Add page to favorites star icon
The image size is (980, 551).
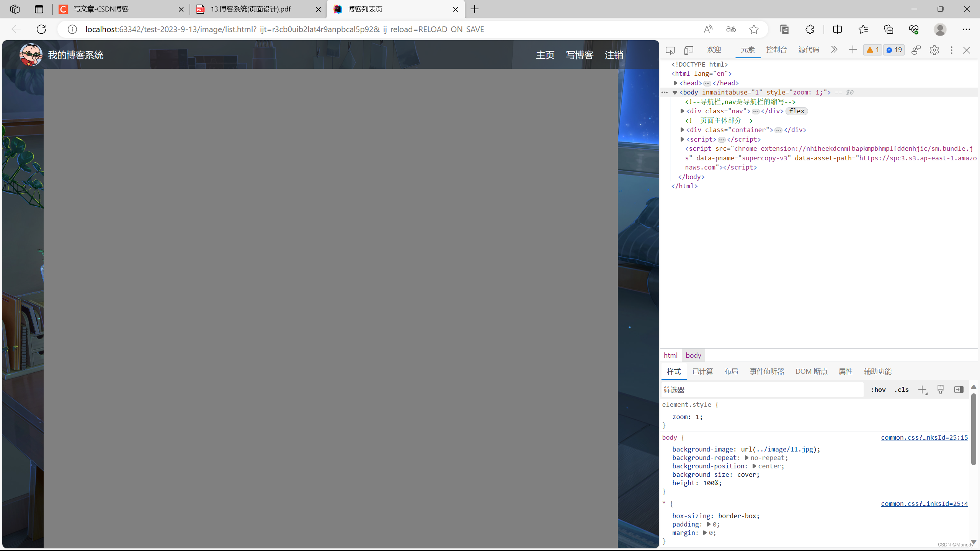[754, 29]
